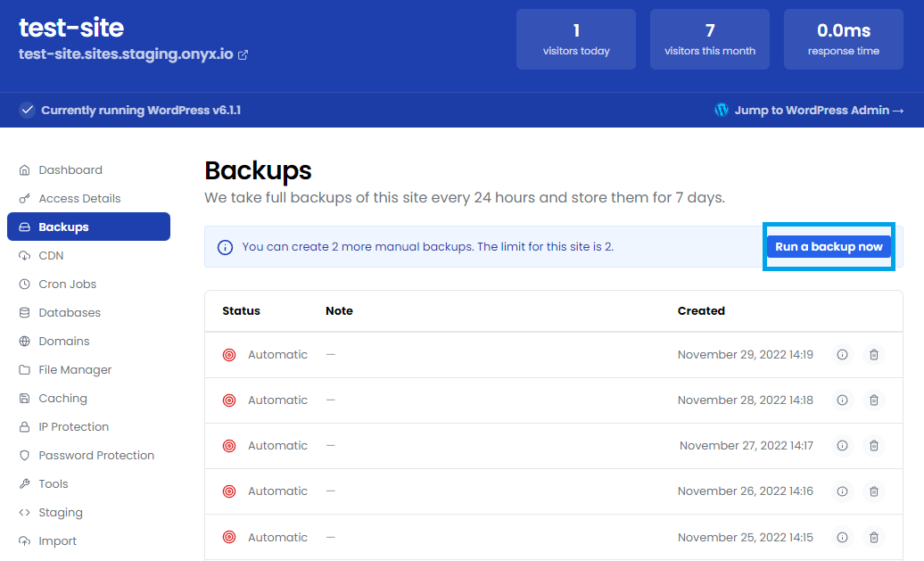
Task: Open the Import section
Action: tap(88, 541)
